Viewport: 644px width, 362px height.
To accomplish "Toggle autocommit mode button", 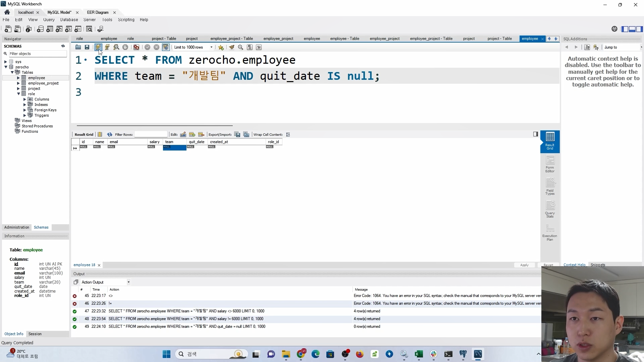I will [x=166, y=47].
